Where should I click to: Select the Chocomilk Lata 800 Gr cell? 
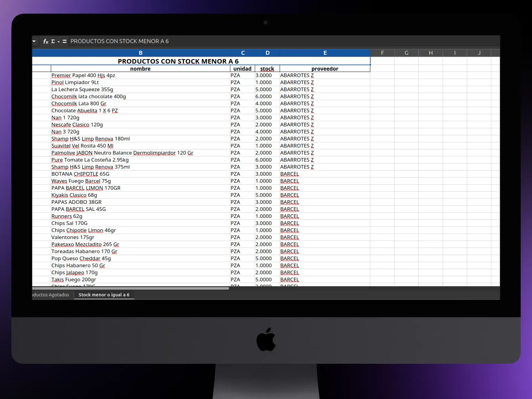click(140, 104)
